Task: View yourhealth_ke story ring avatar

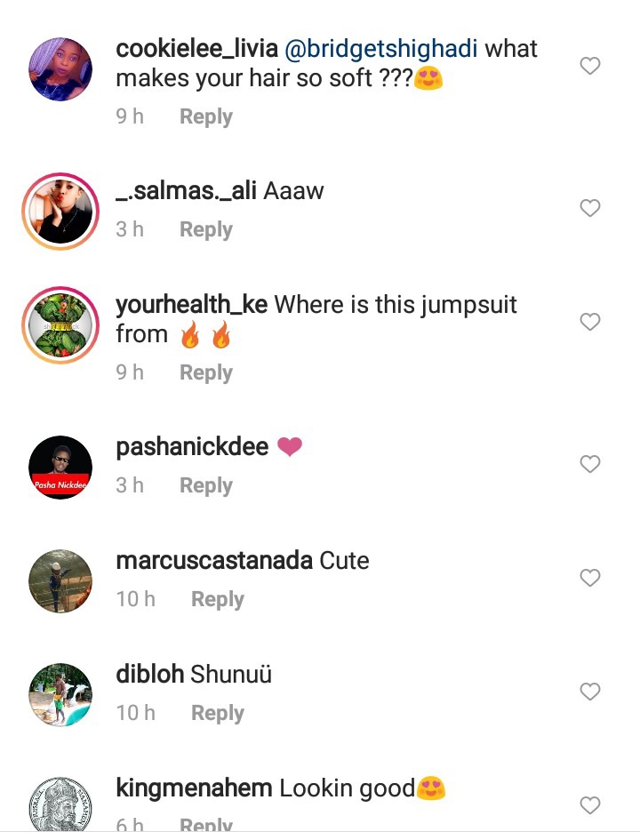Action: click(60, 325)
